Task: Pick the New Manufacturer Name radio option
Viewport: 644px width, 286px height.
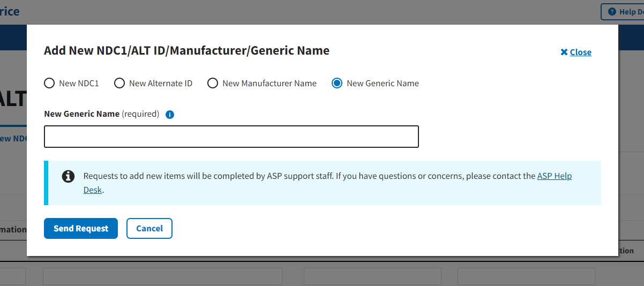Action: tap(213, 83)
